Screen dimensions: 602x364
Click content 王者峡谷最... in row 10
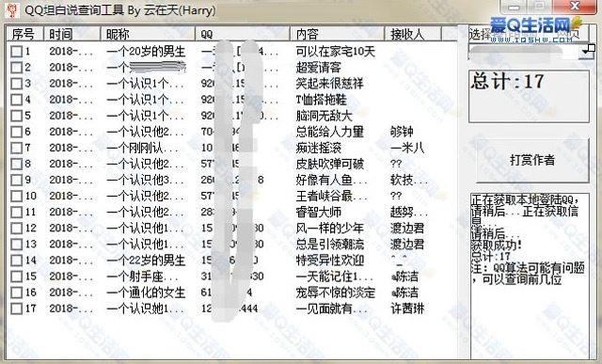(331, 197)
